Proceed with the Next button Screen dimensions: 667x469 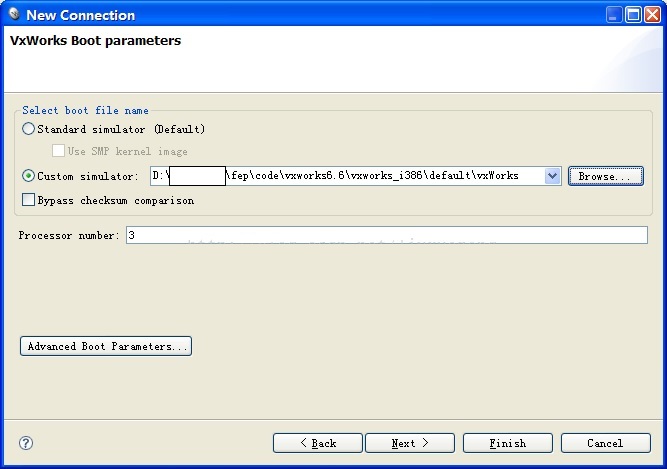point(410,443)
